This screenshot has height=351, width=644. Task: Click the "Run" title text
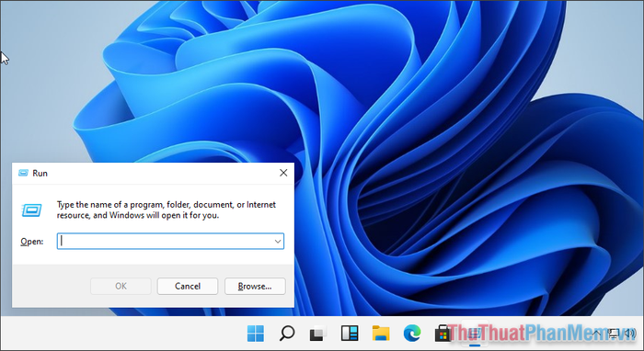click(40, 173)
